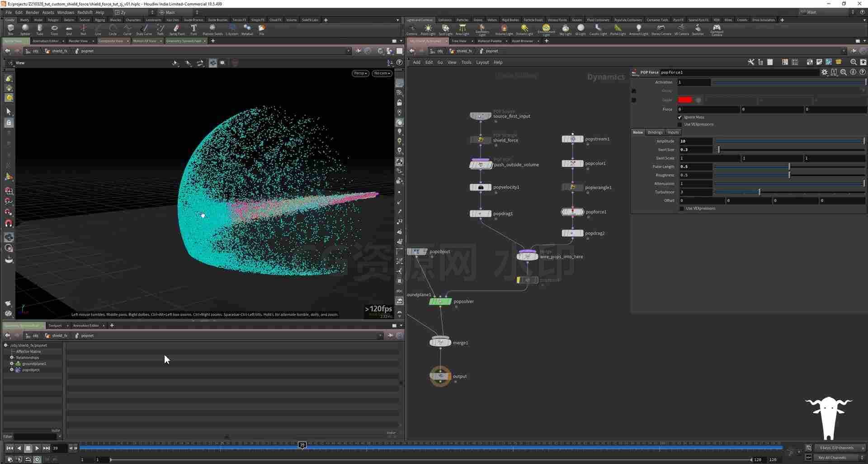Expand the popobject tree item

(x=12, y=370)
